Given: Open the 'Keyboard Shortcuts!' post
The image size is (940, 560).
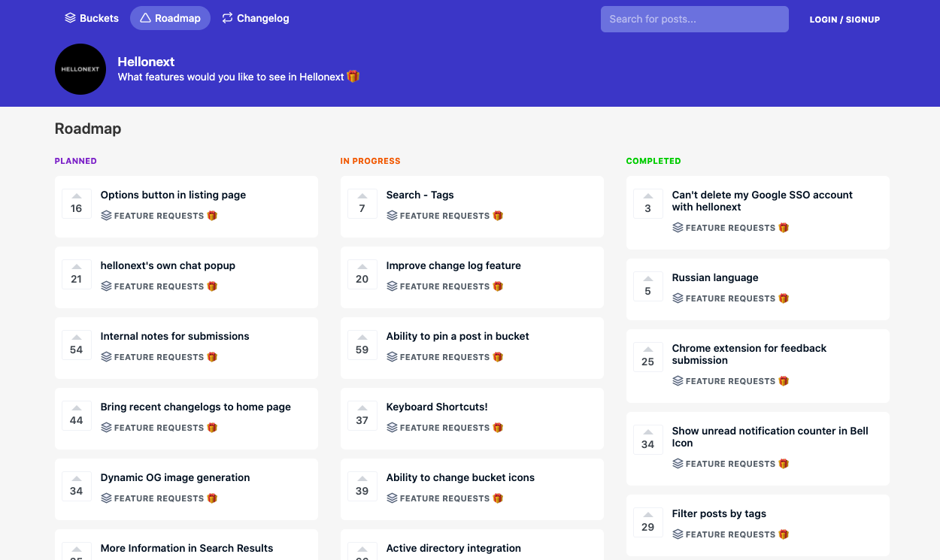Looking at the screenshot, I should (x=437, y=407).
